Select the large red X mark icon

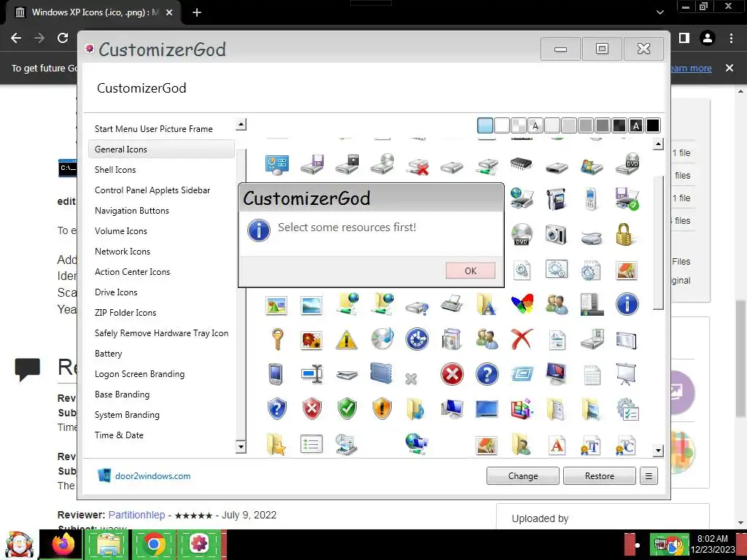point(521,339)
